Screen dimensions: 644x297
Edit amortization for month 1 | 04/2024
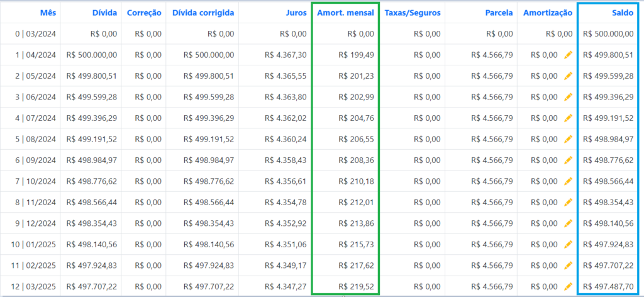pyautogui.click(x=568, y=55)
